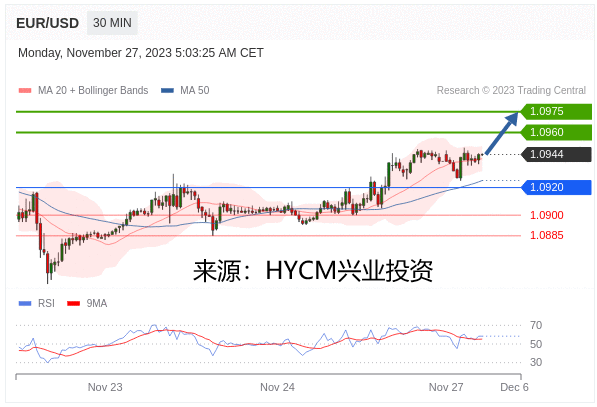Click the blue upward forecast arrow

[502, 133]
